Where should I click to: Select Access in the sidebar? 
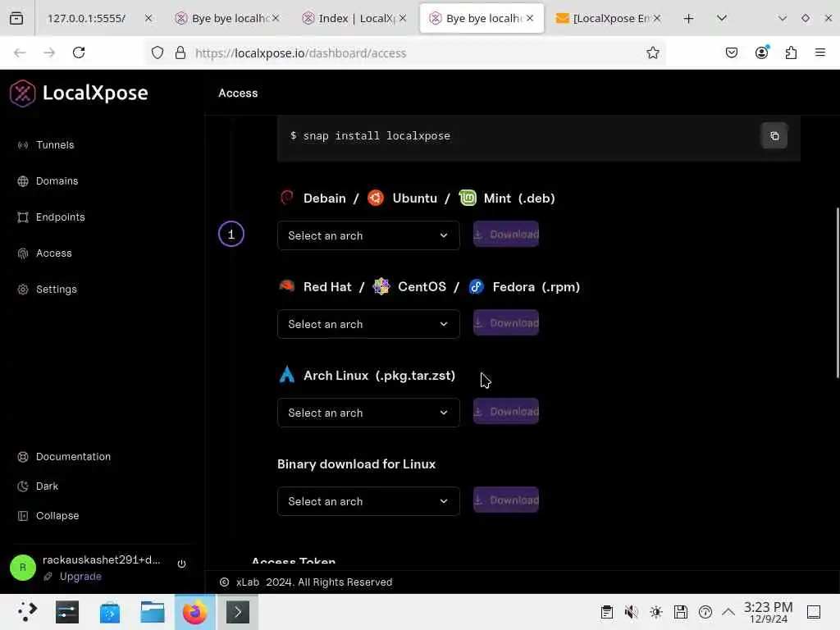coord(53,253)
